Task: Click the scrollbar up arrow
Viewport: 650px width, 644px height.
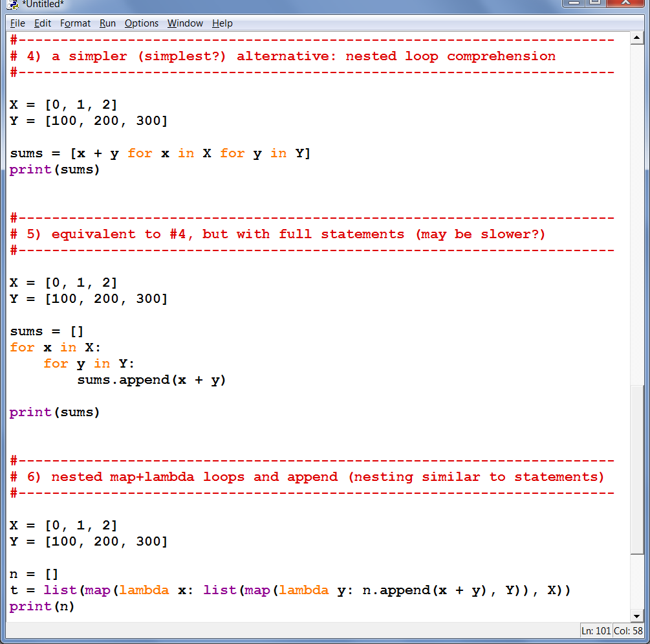Action: (636, 38)
